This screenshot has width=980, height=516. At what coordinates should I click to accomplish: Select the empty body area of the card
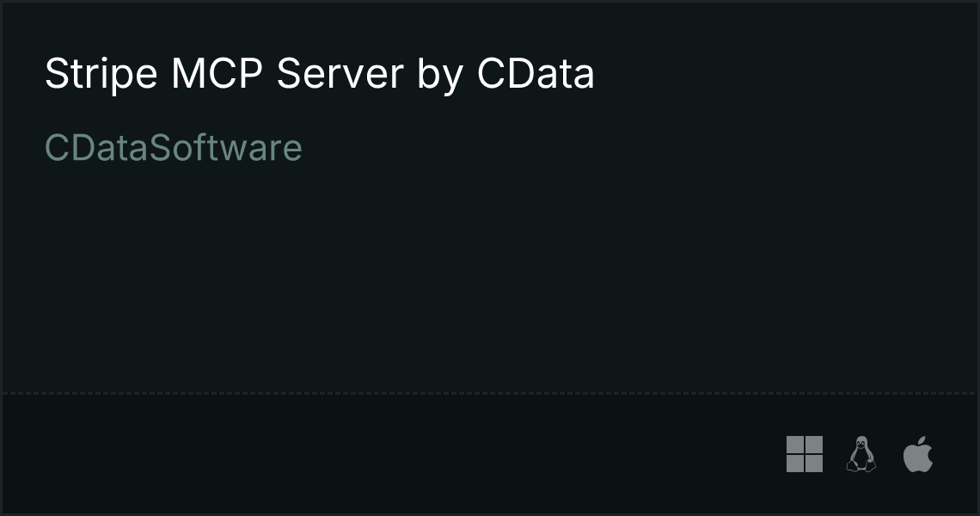[x=490, y=275]
